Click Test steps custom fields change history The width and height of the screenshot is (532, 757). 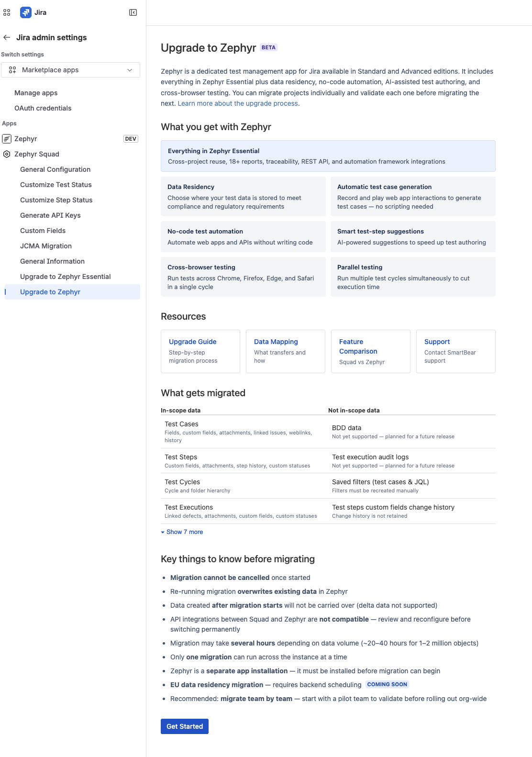pyautogui.click(x=412, y=511)
